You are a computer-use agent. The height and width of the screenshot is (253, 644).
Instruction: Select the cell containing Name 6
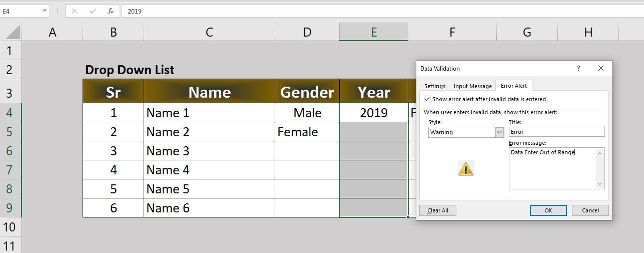pyautogui.click(x=209, y=208)
